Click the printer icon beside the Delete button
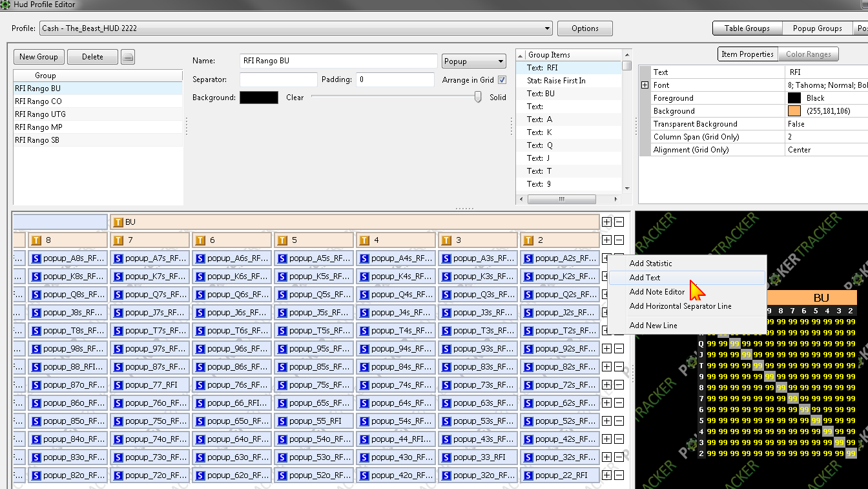The height and width of the screenshot is (489, 868). [x=128, y=57]
